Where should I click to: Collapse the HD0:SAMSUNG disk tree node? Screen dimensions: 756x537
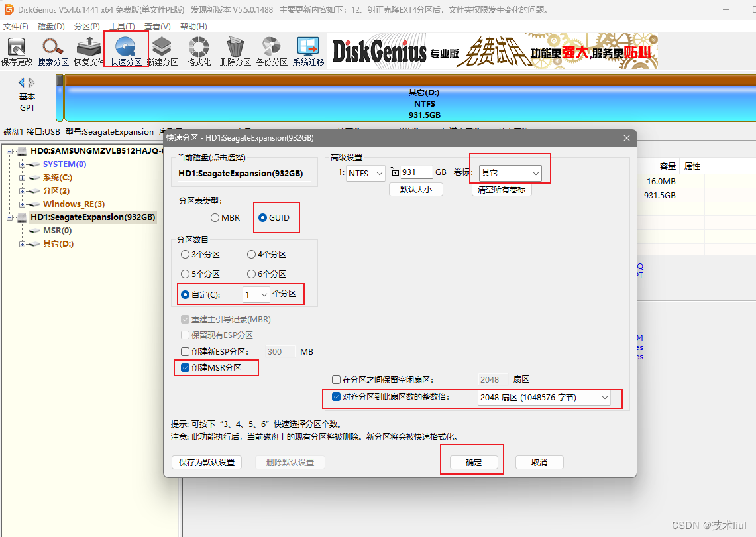pyautogui.click(x=9, y=151)
